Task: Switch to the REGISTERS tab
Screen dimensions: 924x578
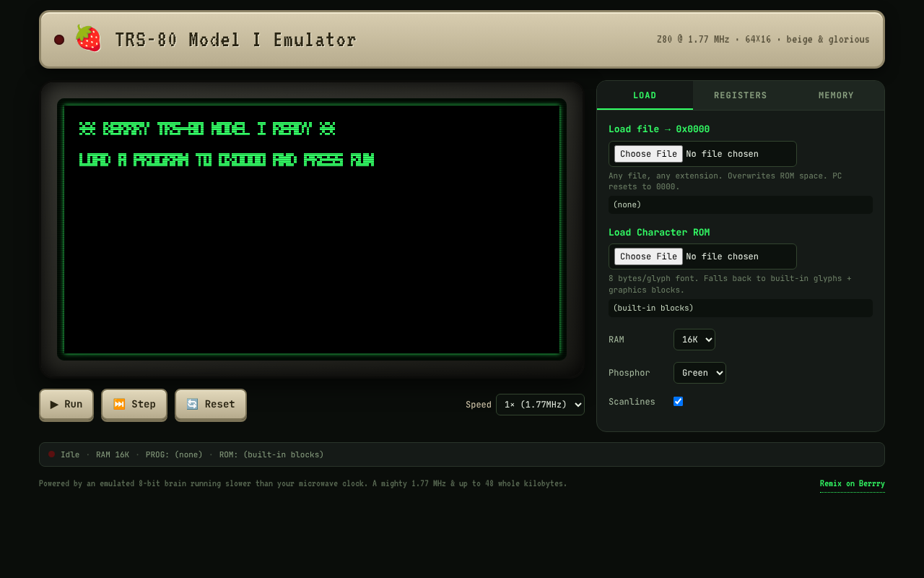Action: click(x=741, y=95)
